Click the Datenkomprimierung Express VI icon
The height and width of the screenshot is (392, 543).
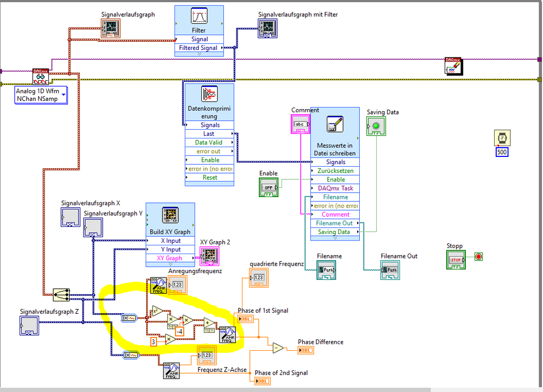(x=209, y=94)
